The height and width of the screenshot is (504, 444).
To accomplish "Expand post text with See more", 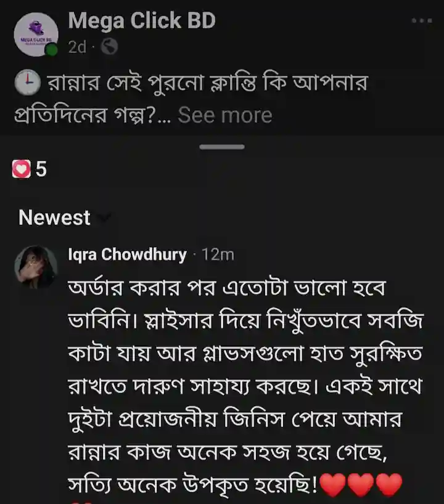I will coord(225,115).
